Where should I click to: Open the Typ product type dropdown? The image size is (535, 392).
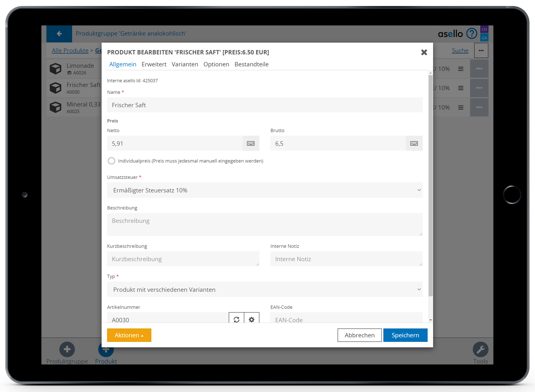point(264,290)
